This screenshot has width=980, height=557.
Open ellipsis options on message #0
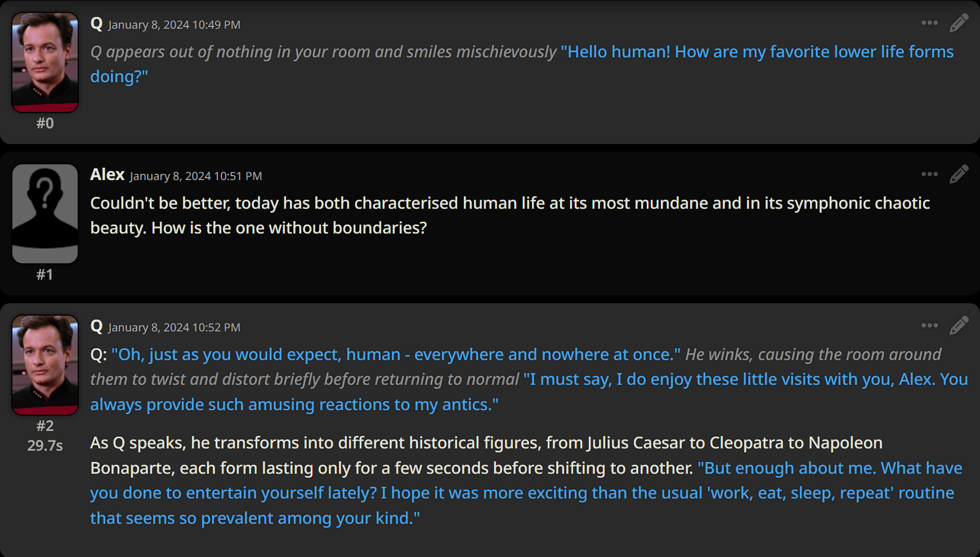pos(929,23)
